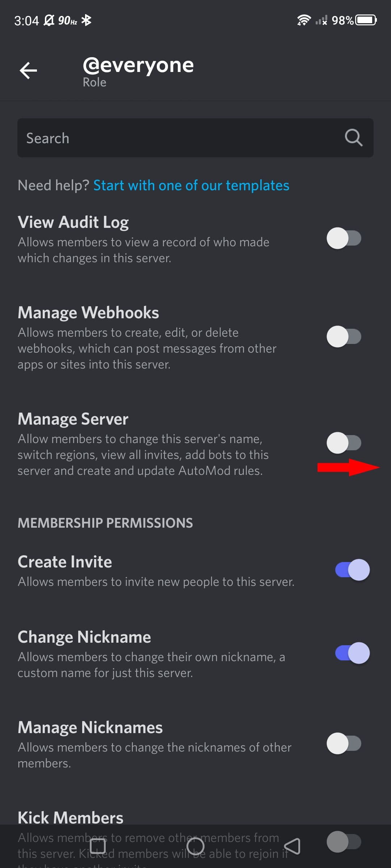Tap the @everyone role title

tap(138, 65)
